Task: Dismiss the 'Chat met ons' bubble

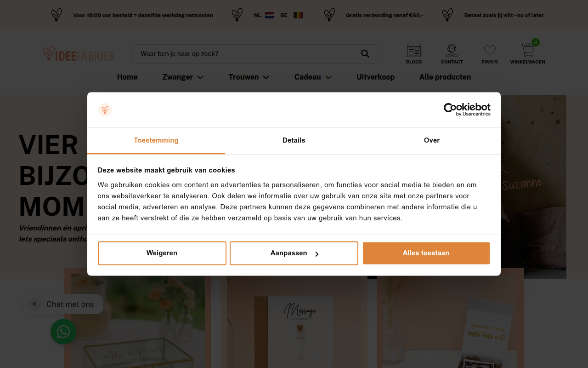Action: pyautogui.click(x=34, y=304)
